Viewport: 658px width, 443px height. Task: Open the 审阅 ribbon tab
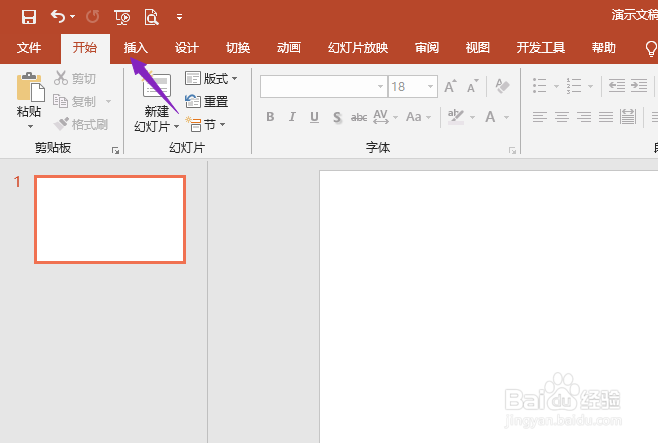pyautogui.click(x=427, y=48)
